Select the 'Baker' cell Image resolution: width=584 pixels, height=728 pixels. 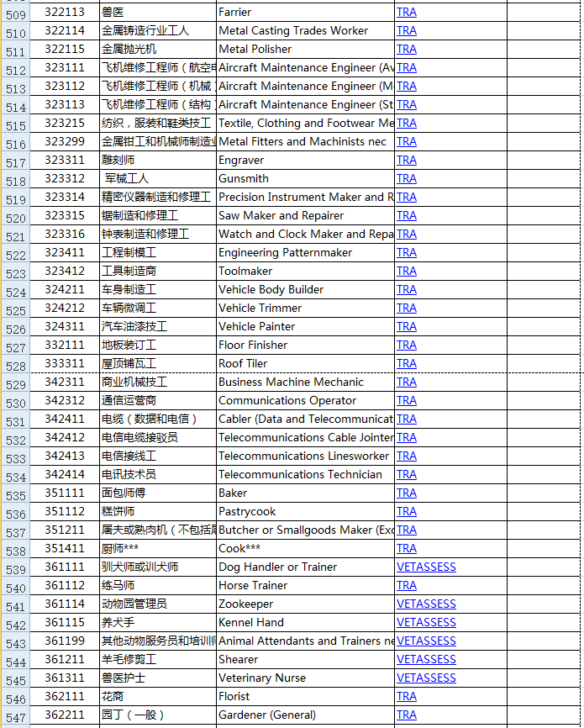pos(306,493)
